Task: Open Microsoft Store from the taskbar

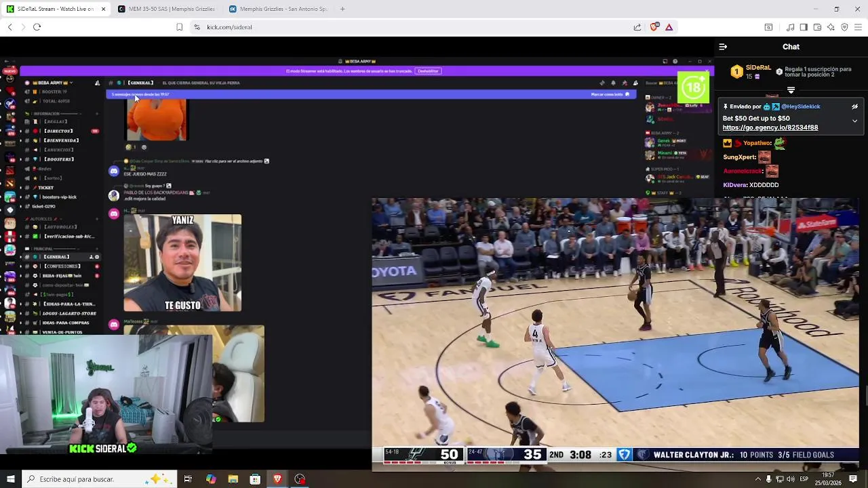Action: 255,479
